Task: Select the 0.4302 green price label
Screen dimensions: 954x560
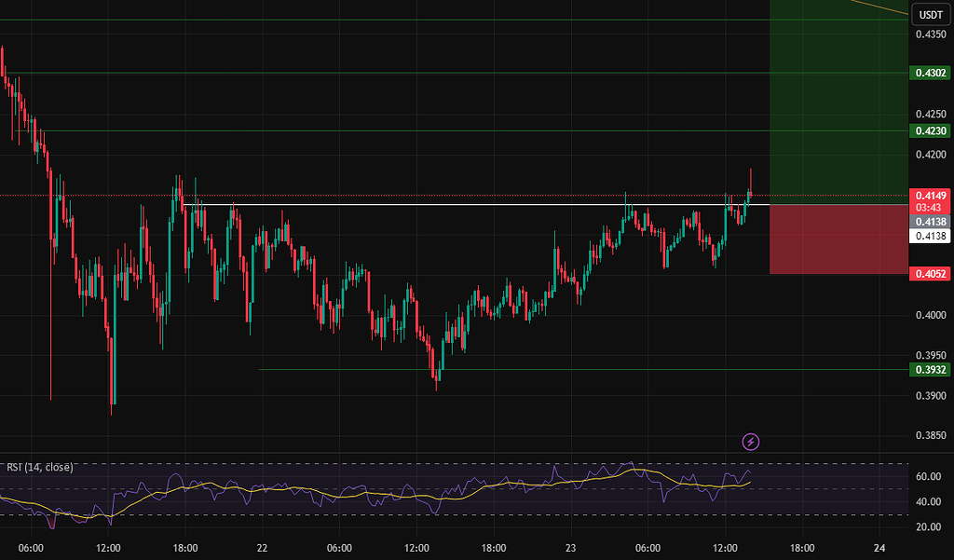Action: click(931, 72)
